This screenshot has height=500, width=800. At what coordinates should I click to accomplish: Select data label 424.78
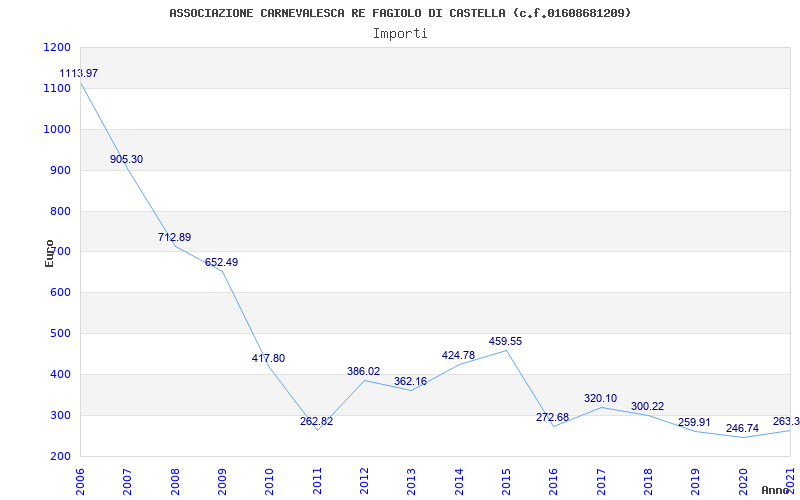click(x=458, y=355)
